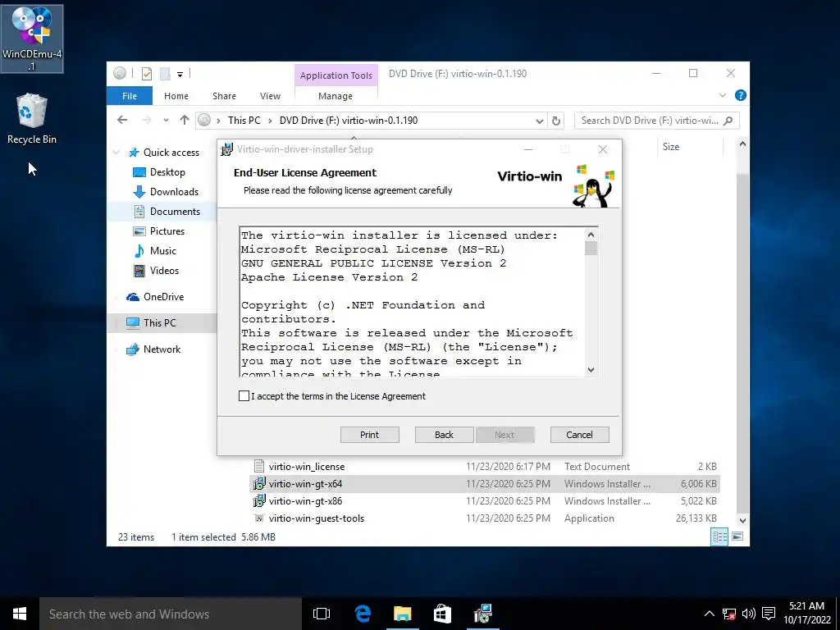Open Desktop in the navigation pane
The image size is (840, 630).
click(x=158, y=172)
